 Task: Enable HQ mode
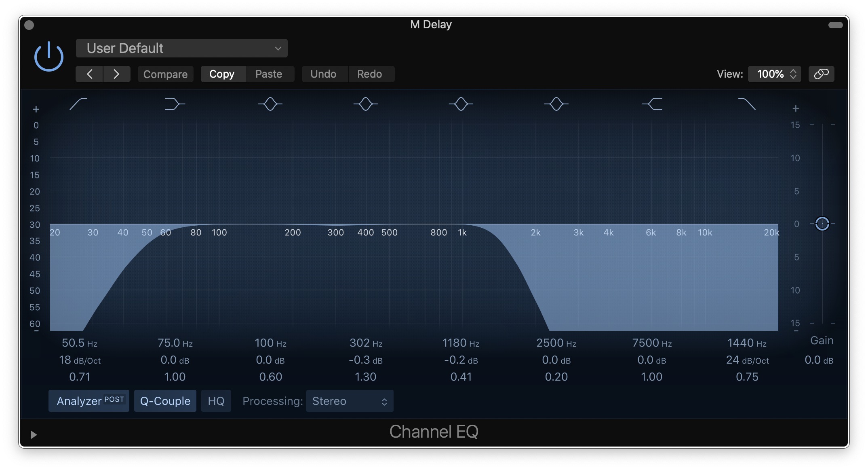pos(216,401)
